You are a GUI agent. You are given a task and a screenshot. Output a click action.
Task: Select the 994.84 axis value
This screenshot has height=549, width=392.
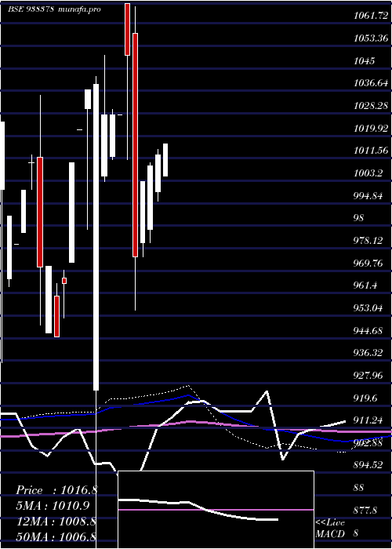(369, 196)
